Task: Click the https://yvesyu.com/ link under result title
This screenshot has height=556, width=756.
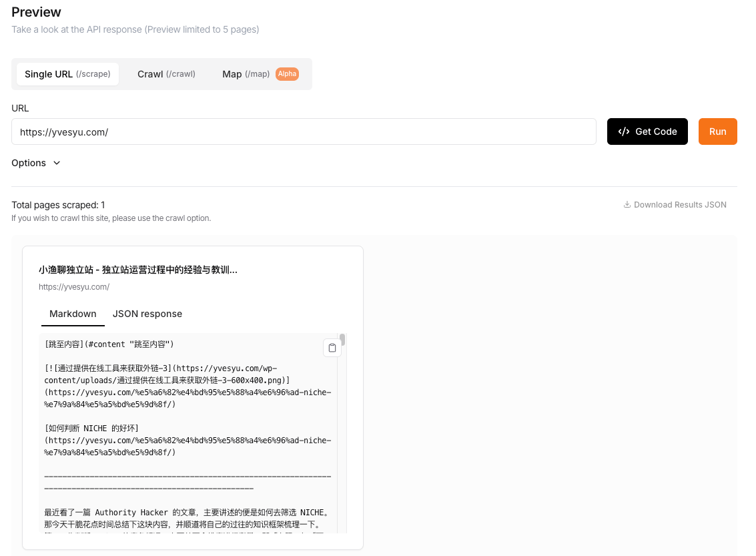Action: click(x=74, y=287)
